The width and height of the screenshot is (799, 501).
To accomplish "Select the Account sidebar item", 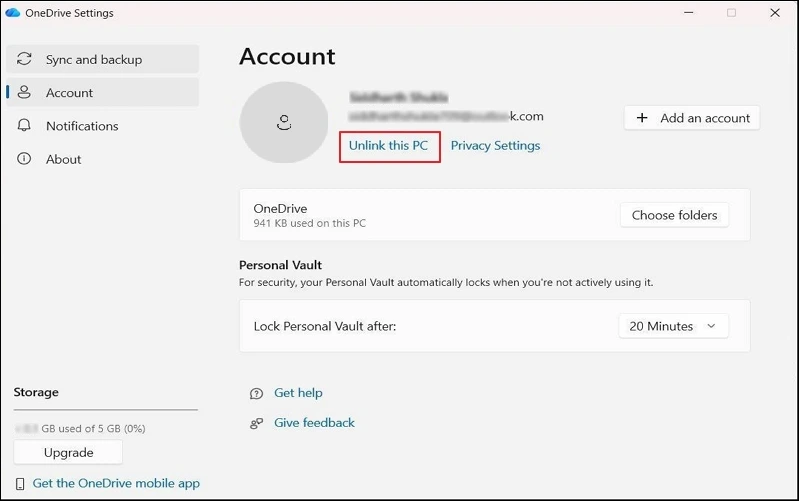I will click(102, 92).
